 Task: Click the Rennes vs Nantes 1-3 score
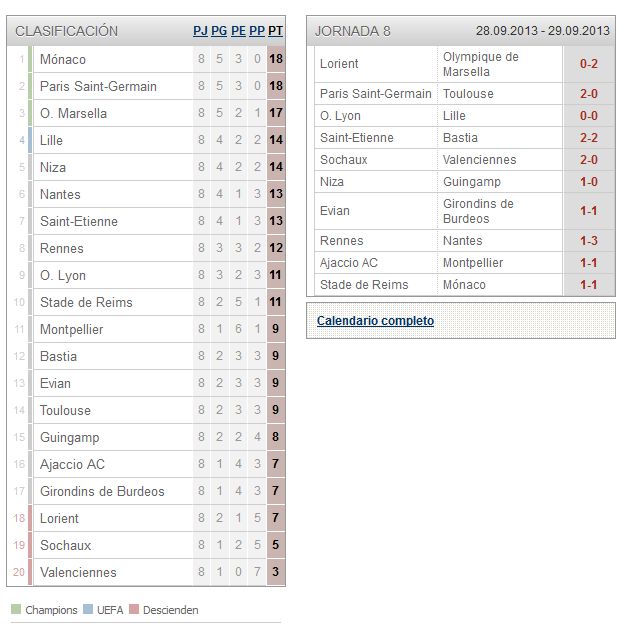[x=589, y=241]
